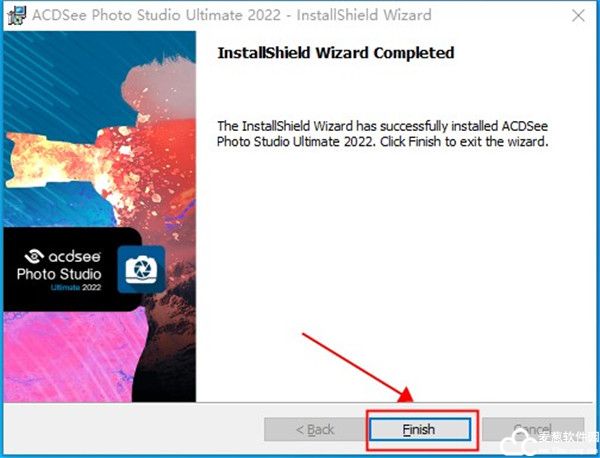The width and height of the screenshot is (600, 458).
Task: Click the Finish button to exit wizard
Action: point(420,429)
